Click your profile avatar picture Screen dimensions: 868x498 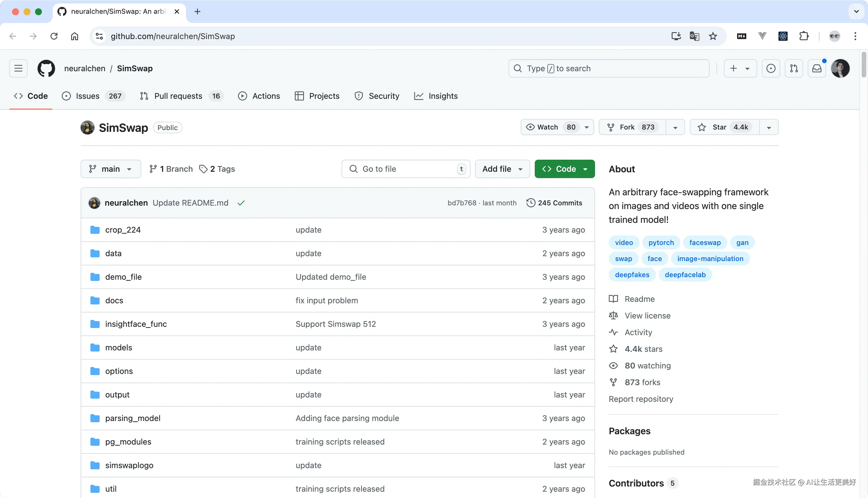point(841,68)
